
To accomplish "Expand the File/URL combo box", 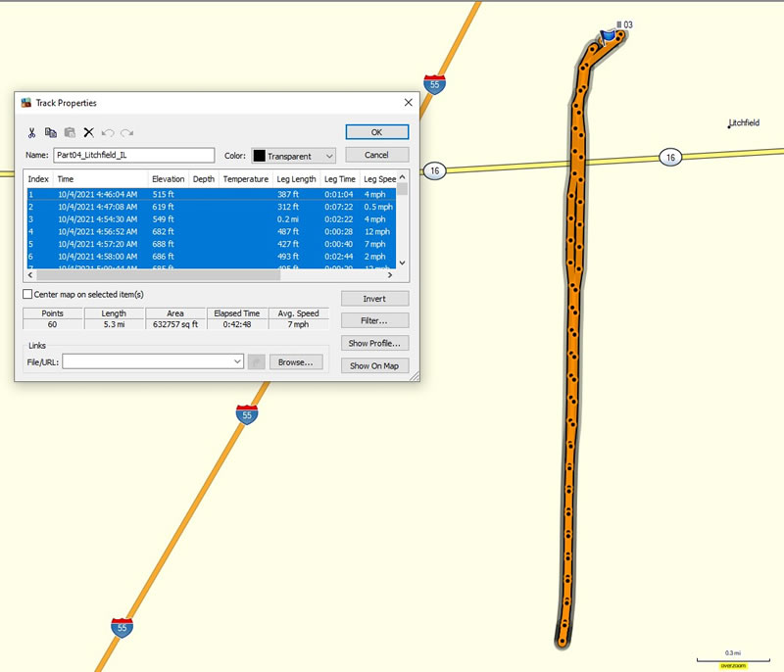I will [237, 361].
